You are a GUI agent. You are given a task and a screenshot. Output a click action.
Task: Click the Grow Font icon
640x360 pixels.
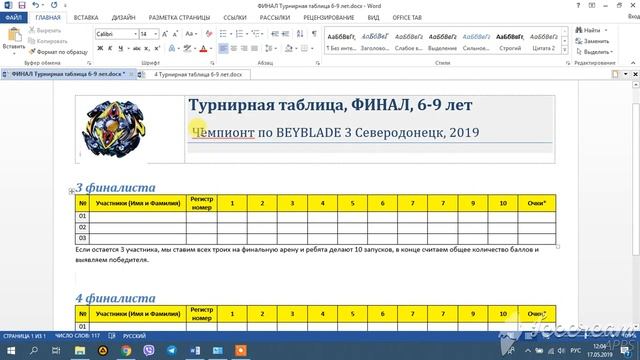tap(165, 34)
